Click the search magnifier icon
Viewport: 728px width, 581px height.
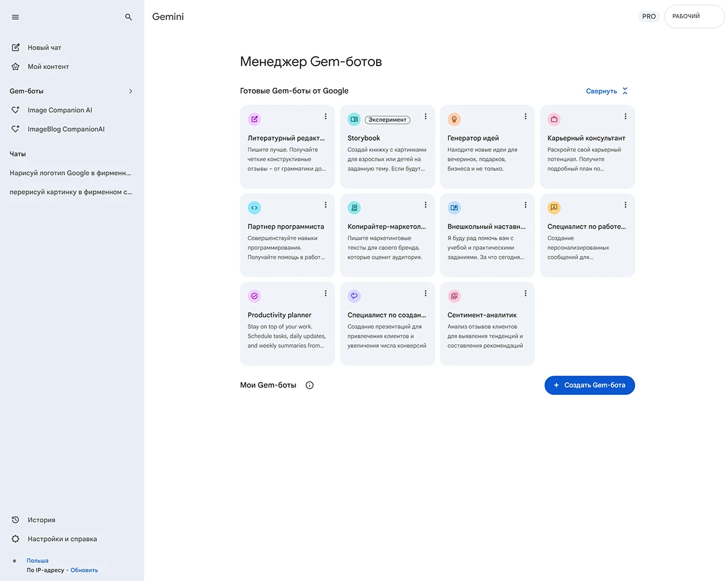pos(129,17)
